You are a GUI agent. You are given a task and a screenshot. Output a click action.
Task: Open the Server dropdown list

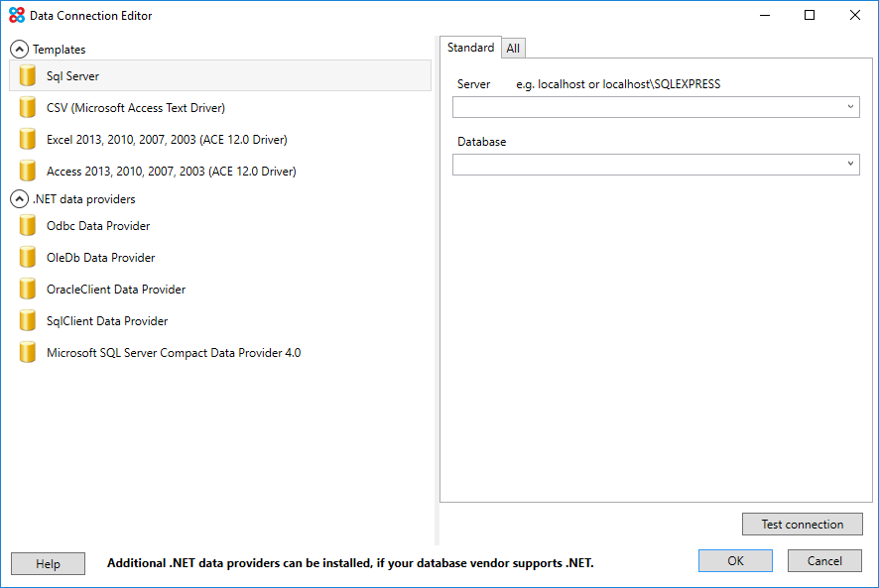pos(851,106)
